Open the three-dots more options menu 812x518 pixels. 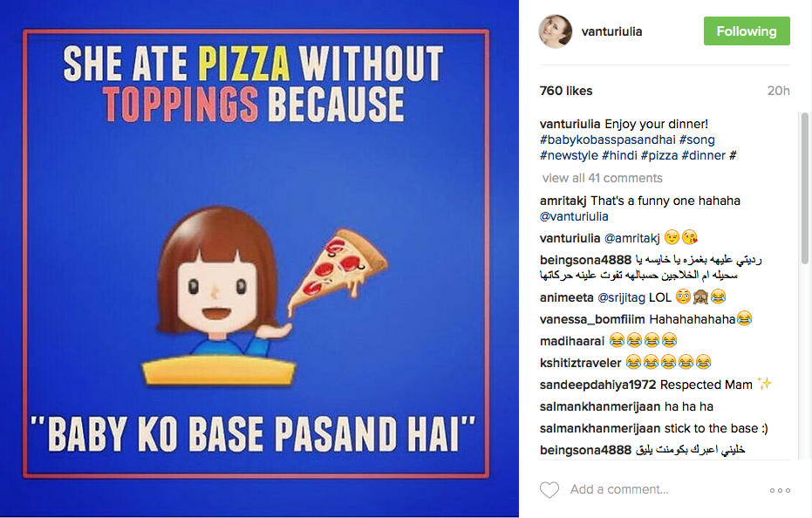[780, 490]
